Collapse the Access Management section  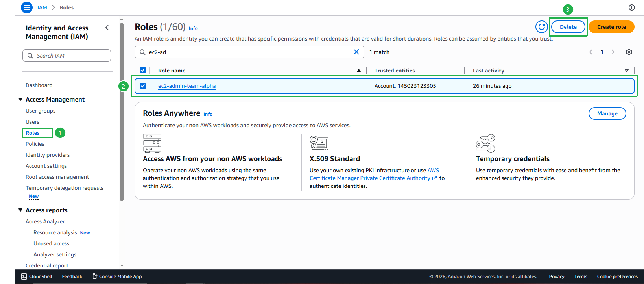pyautogui.click(x=20, y=99)
